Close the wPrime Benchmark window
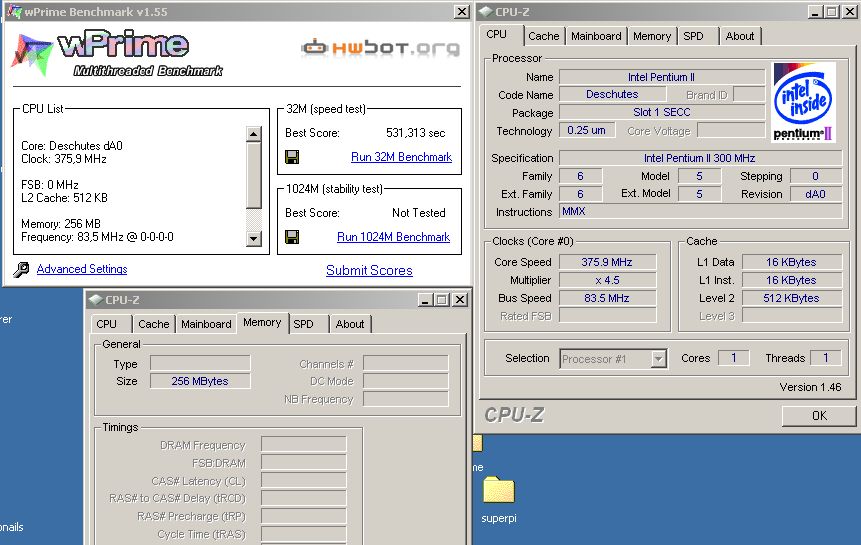 (462, 12)
